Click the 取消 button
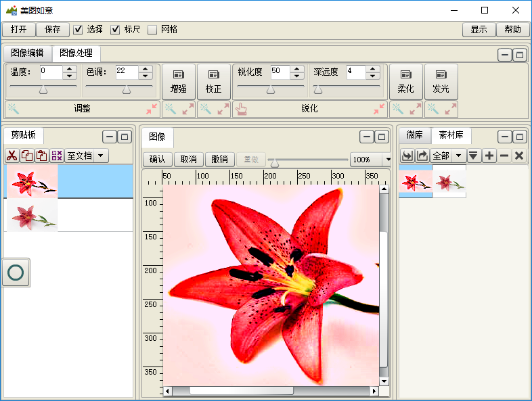The height and width of the screenshot is (401, 532). point(189,160)
